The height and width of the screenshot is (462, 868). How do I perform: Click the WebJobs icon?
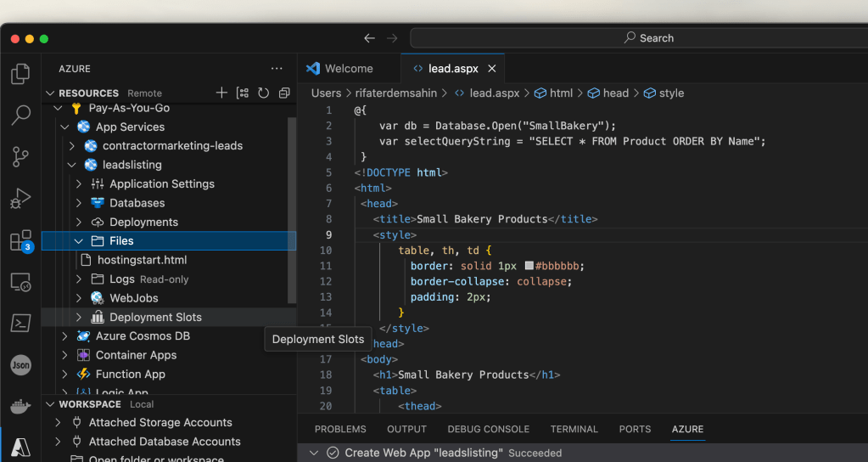click(x=98, y=298)
